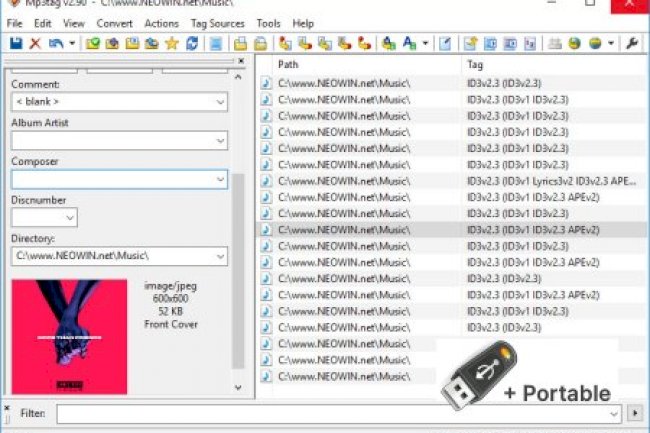The width and height of the screenshot is (650, 433).
Task: Open the Tag Sources menu
Action: 218,24
